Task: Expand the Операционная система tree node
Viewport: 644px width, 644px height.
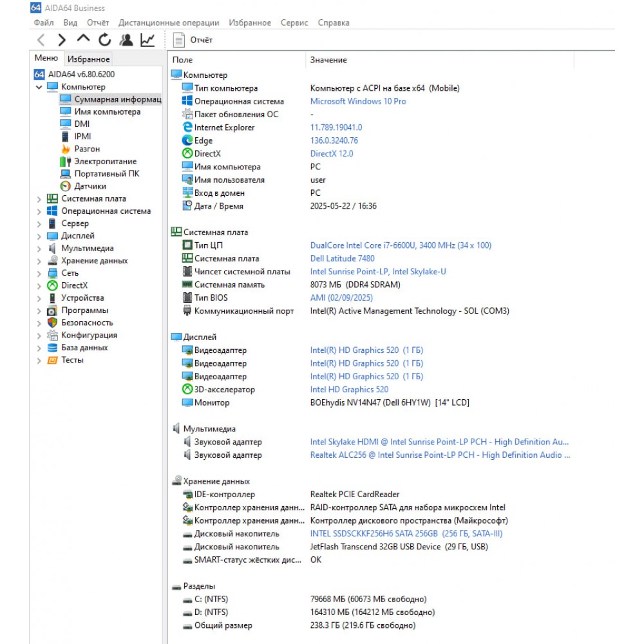Action: coord(39,211)
